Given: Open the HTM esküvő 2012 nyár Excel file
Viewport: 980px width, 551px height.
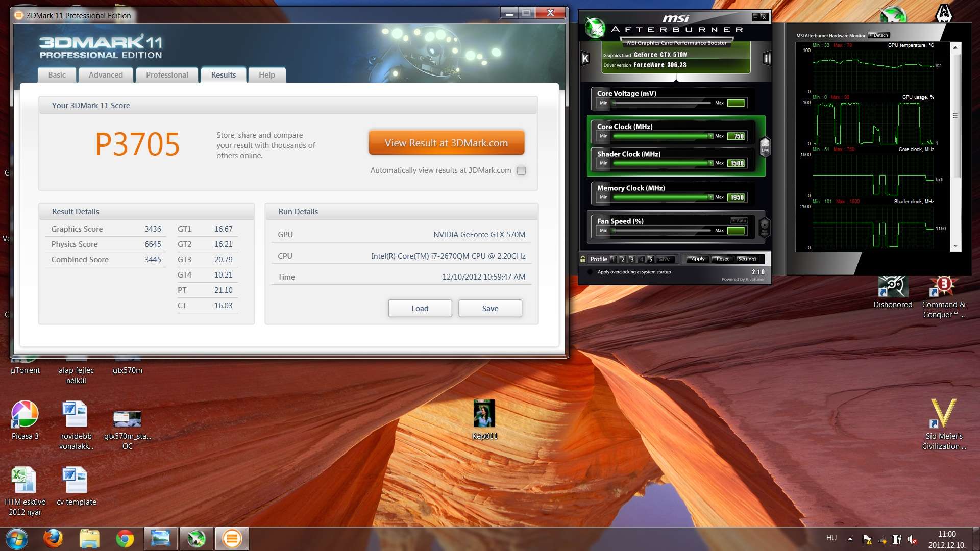Looking at the screenshot, I should [x=25, y=491].
